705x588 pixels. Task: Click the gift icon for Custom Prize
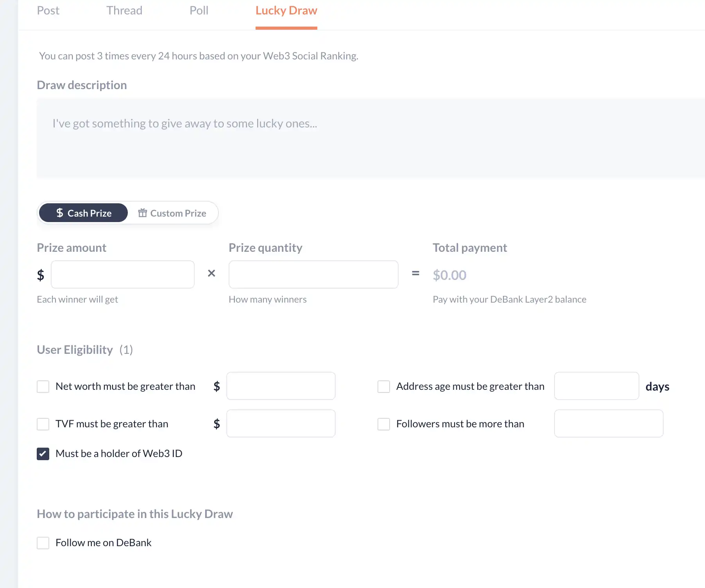click(143, 213)
